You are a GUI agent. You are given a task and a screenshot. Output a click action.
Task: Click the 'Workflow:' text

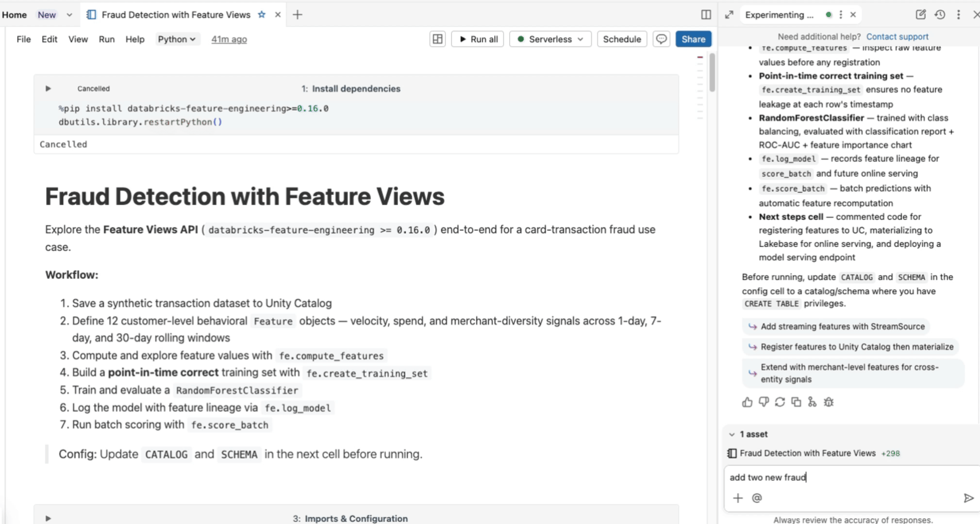[x=72, y=275]
